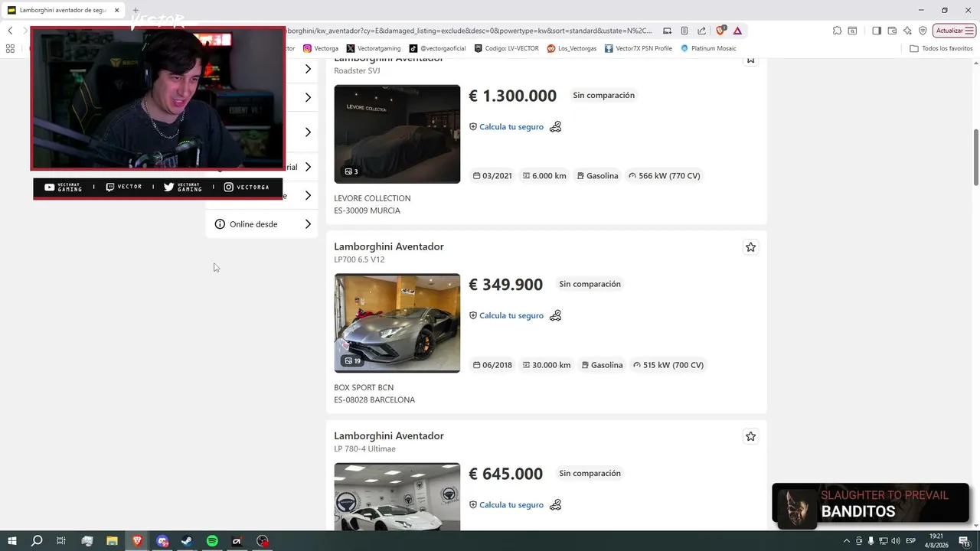Open Windows Start menu
The height and width of the screenshot is (551, 980).
(11, 541)
